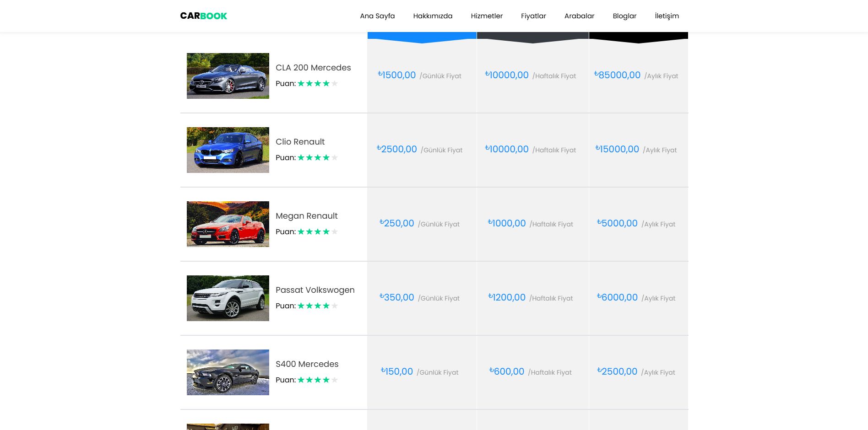Click the blue Clio Renault image
The width and height of the screenshot is (868, 430).
(228, 150)
